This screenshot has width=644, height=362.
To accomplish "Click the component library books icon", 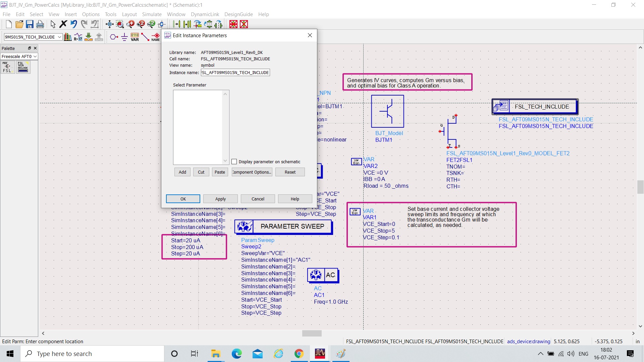I will point(67,37).
